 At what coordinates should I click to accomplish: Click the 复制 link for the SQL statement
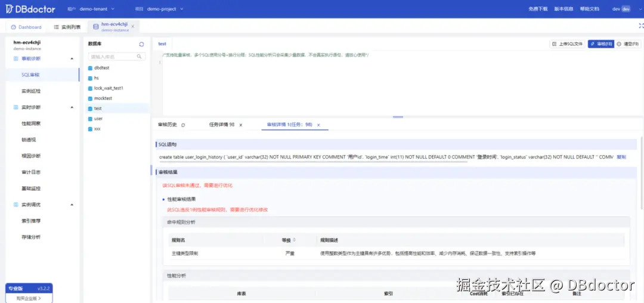click(621, 157)
